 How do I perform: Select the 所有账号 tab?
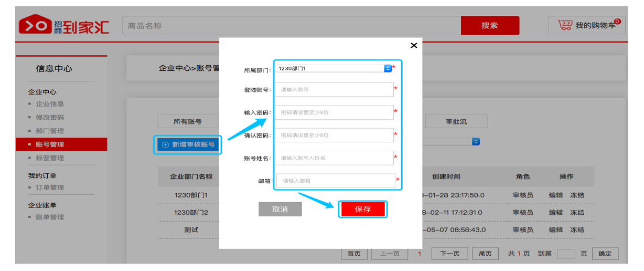point(187,121)
